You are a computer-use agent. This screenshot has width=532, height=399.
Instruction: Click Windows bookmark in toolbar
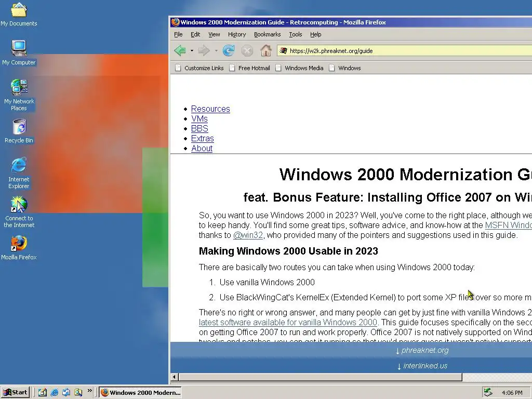[345, 68]
